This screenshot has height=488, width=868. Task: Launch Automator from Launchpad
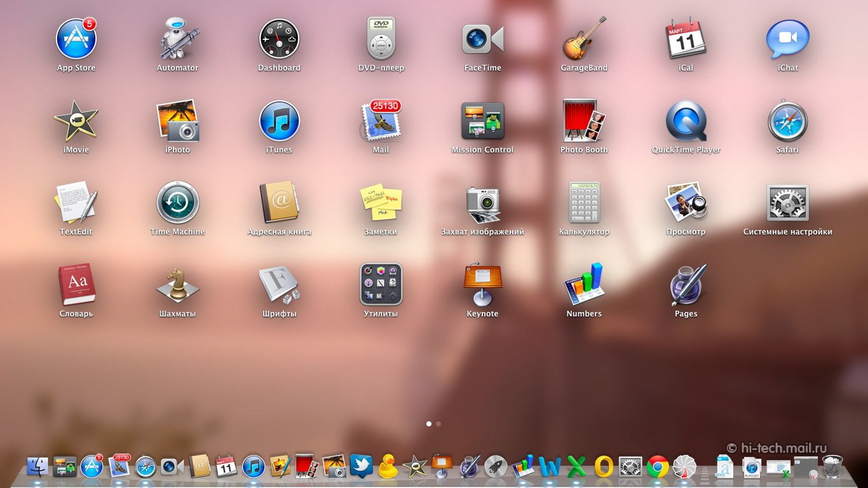click(x=178, y=39)
